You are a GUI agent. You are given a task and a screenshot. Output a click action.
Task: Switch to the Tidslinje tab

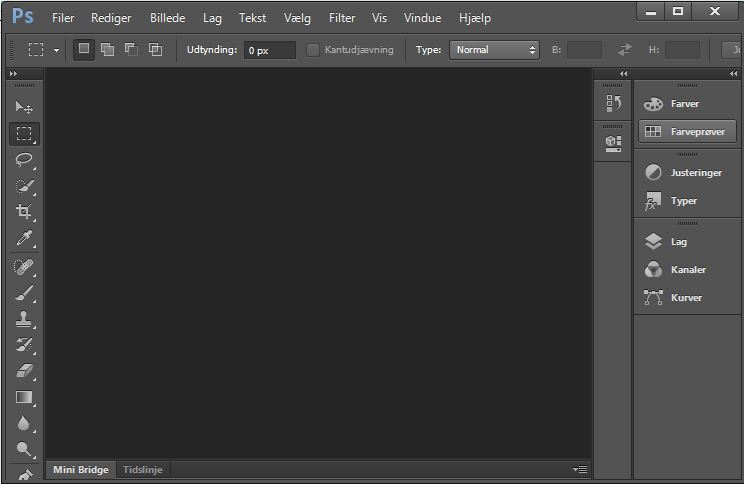tap(143, 469)
